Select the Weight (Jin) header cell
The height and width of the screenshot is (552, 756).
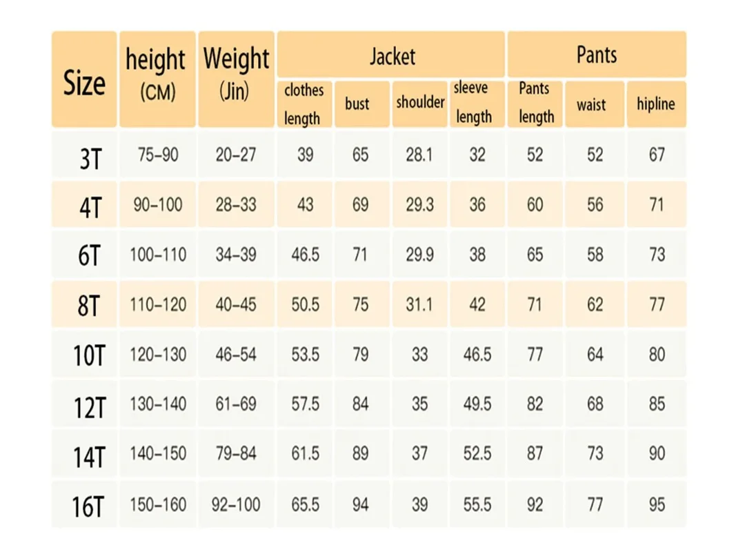click(236, 75)
